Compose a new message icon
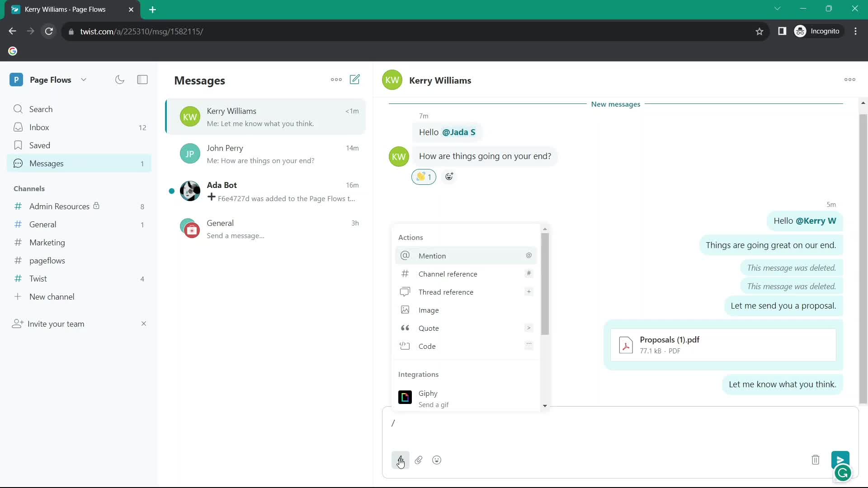 tap(355, 80)
